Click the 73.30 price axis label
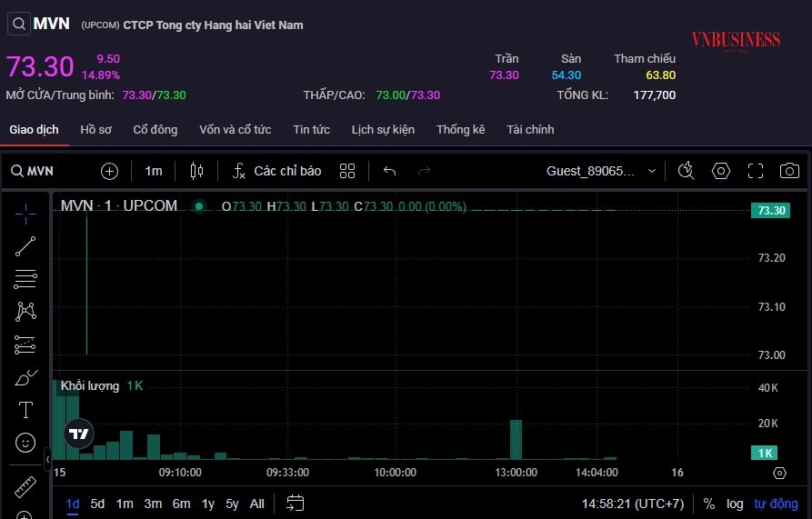Image resolution: width=812 pixels, height=519 pixels. point(770,211)
